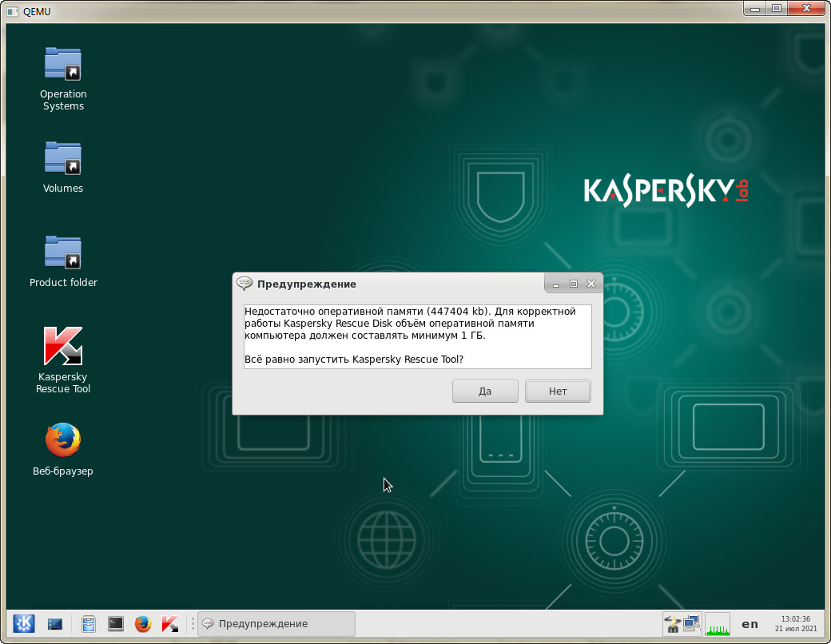Minimize the Предупреждение dialog window
The height and width of the screenshot is (644, 831).
[x=556, y=284]
